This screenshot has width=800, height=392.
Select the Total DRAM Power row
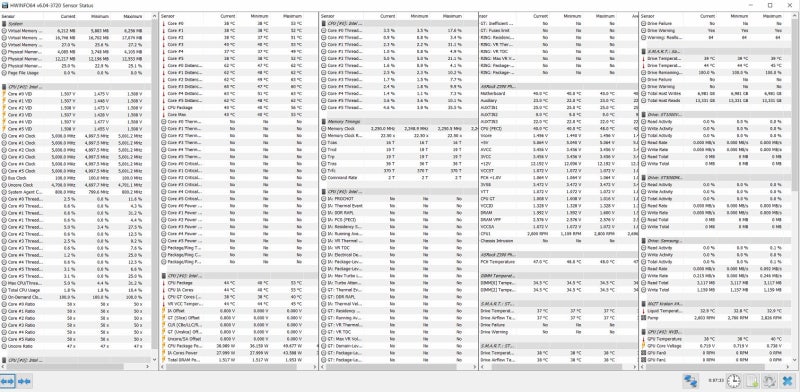tap(239, 360)
